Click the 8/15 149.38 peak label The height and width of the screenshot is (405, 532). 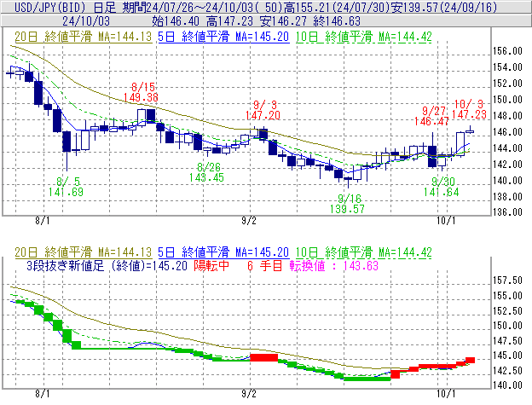tap(142, 92)
